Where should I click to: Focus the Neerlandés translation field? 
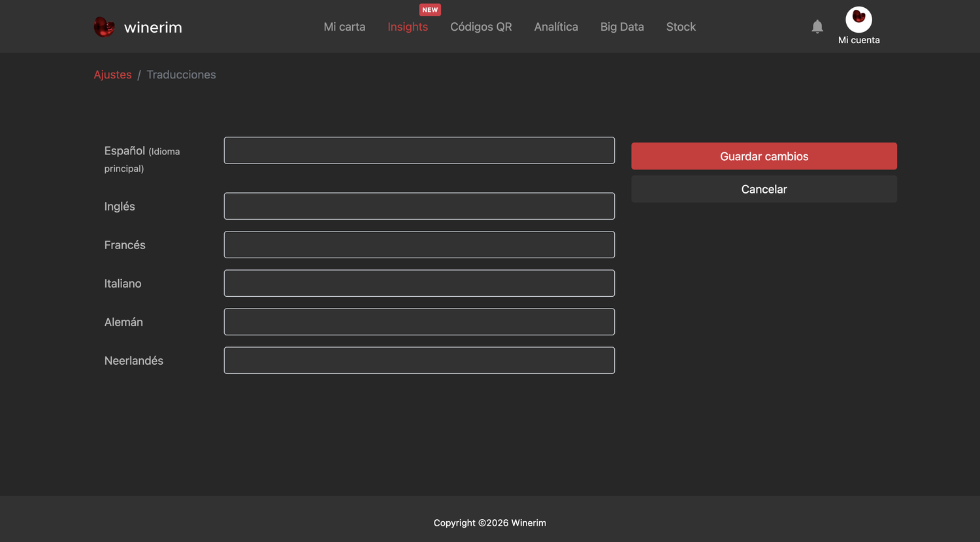[x=419, y=360]
